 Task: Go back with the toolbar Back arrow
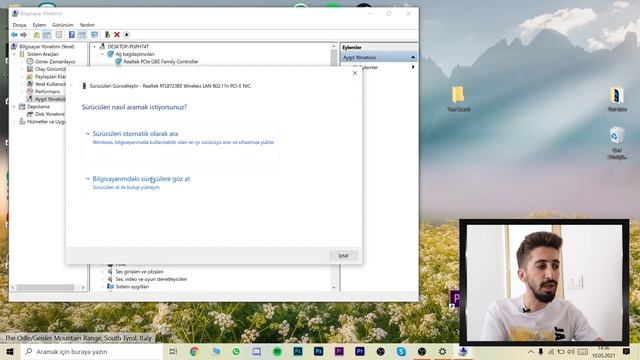tap(14, 35)
